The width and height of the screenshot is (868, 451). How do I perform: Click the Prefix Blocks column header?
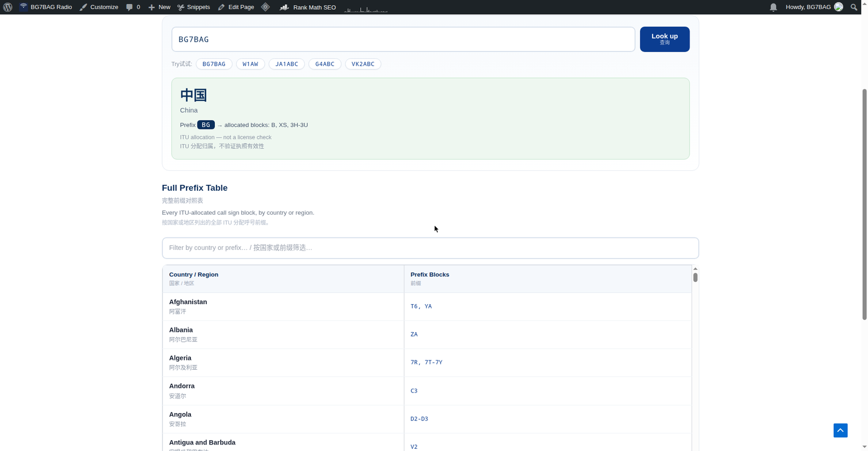[x=548, y=279]
